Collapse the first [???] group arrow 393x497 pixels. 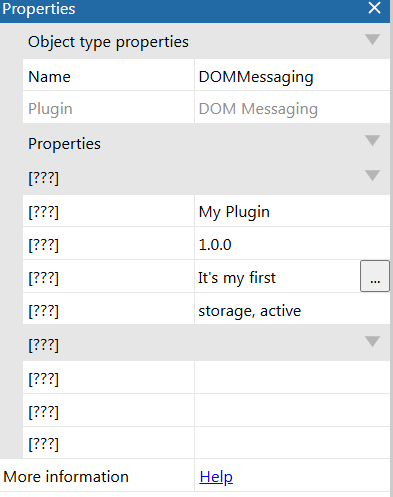coord(372,175)
